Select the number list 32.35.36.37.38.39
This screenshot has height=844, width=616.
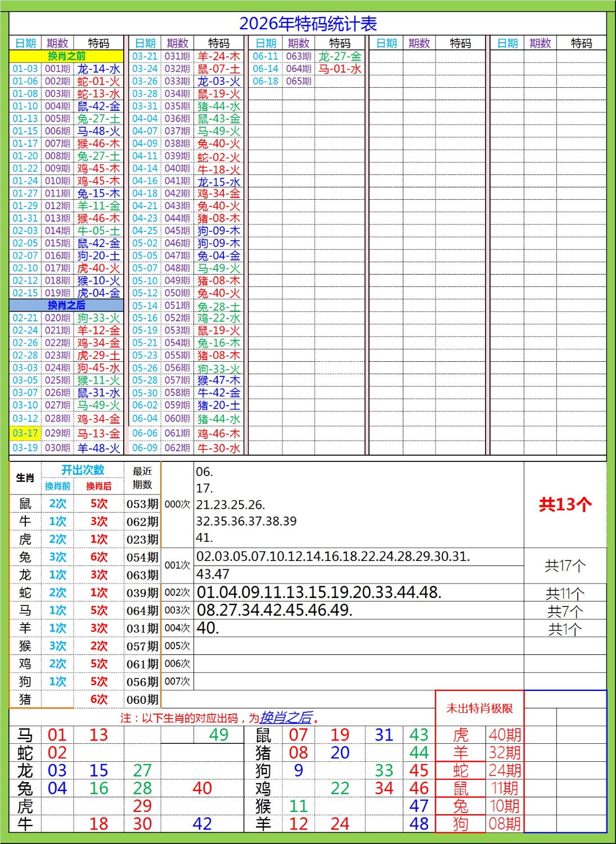click(246, 521)
